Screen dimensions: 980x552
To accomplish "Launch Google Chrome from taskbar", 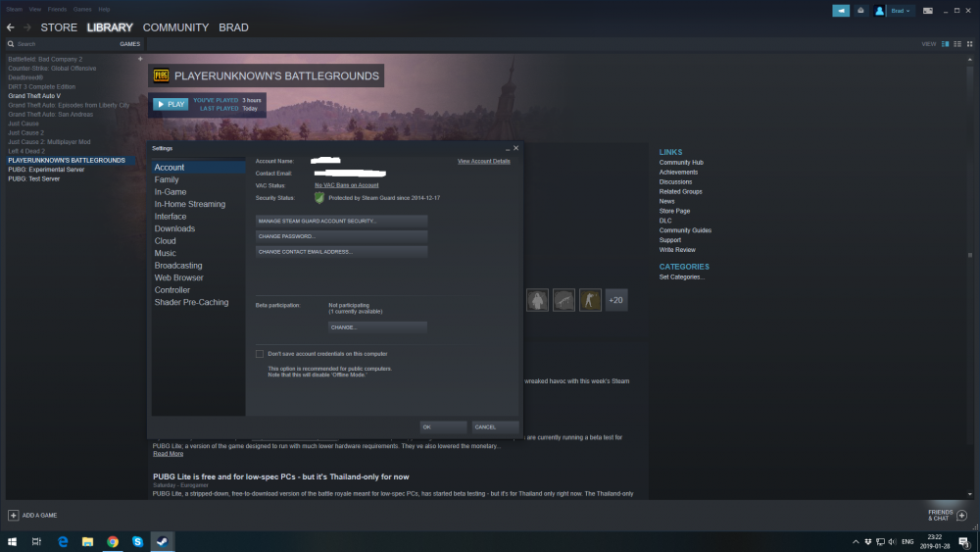I will click(113, 541).
